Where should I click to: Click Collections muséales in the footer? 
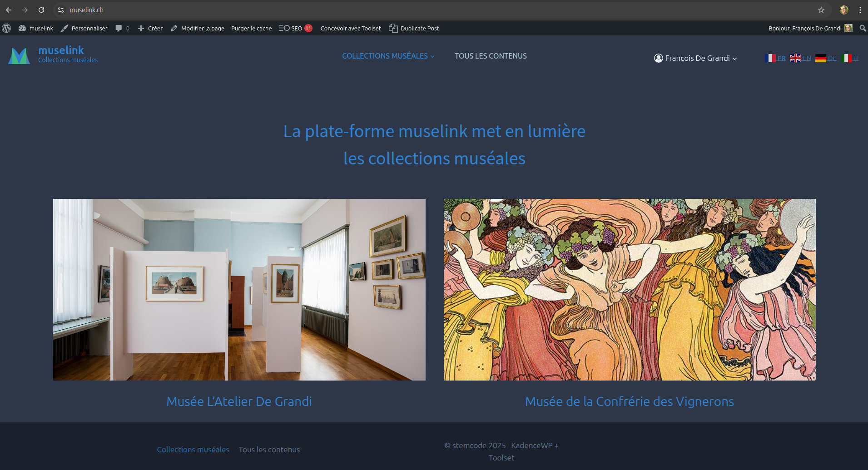[193, 450]
